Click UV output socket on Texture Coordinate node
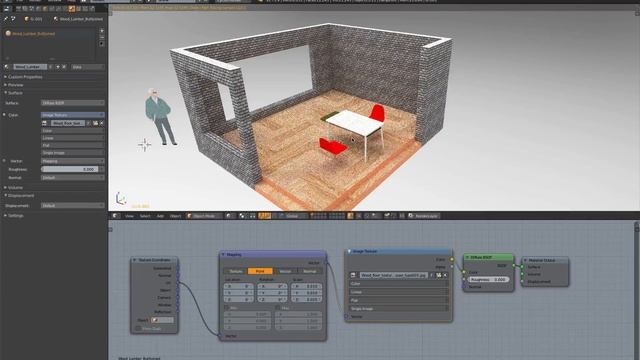The height and width of the screenshot is (360, 640). coord(178,282)
